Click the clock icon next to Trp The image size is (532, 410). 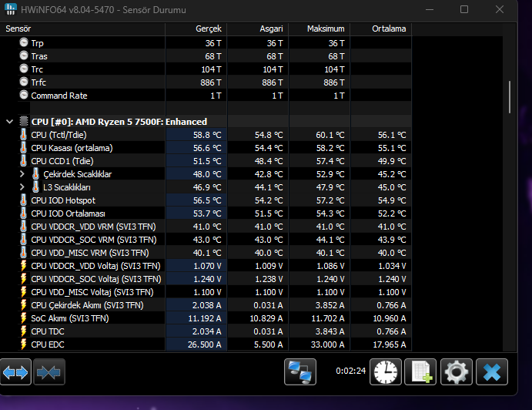coord(24,42)
